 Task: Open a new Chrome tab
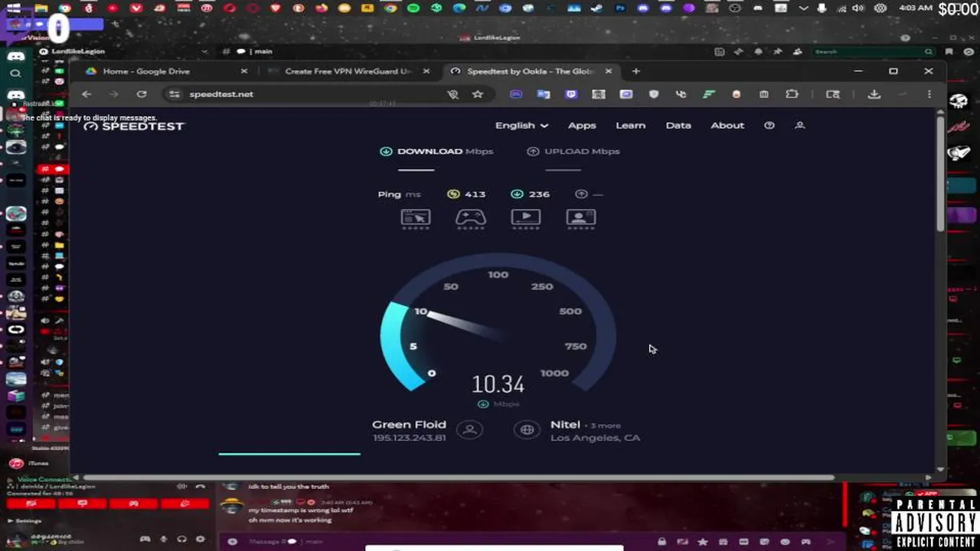[x=635, y=71]
